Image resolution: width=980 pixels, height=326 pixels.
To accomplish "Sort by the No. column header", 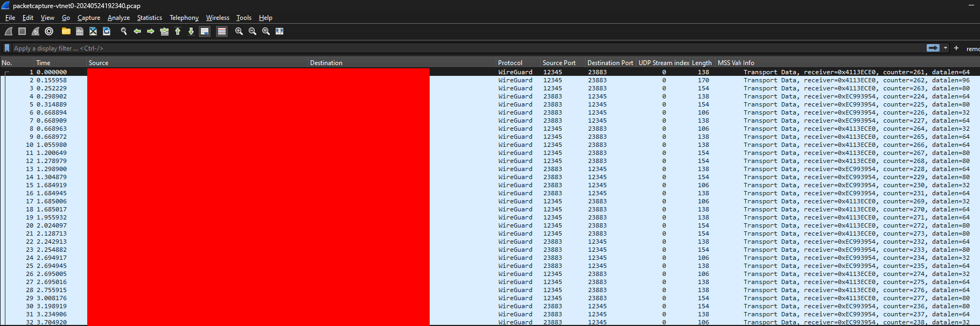I will pos(17,63).
